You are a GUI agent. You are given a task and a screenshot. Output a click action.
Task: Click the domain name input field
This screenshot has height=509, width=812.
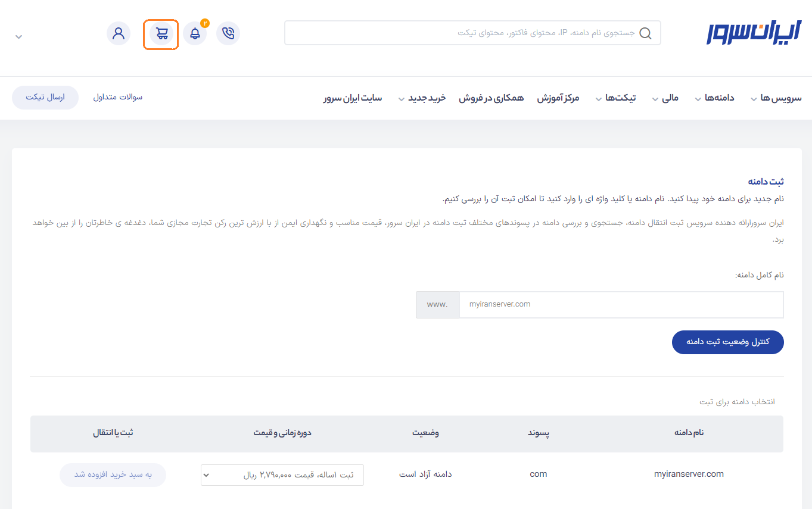tap(621, 304)
